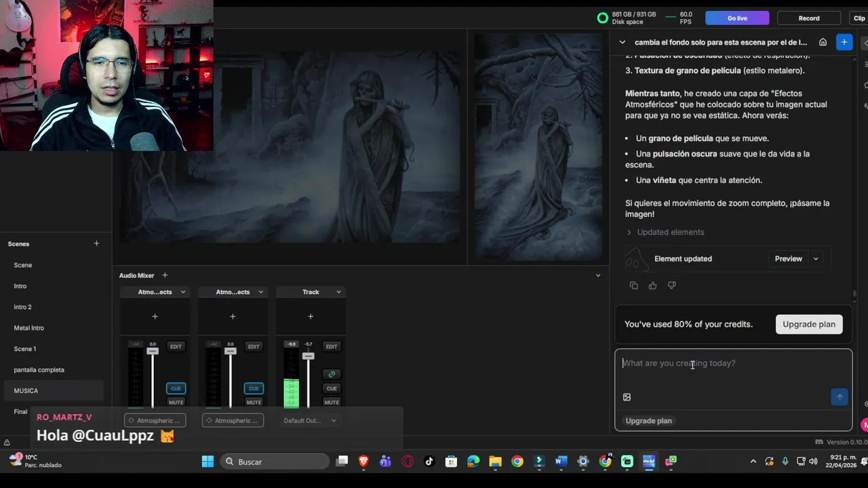Add effect to second Atmo...ects channel
Image resolution: width=868 pixels, height=488 pixels.
tap(233, 317)
